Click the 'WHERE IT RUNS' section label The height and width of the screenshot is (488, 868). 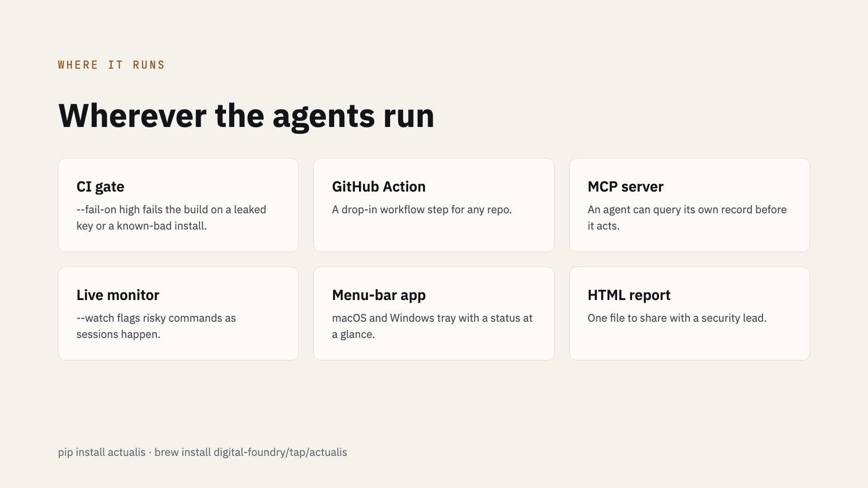(111, 65)
